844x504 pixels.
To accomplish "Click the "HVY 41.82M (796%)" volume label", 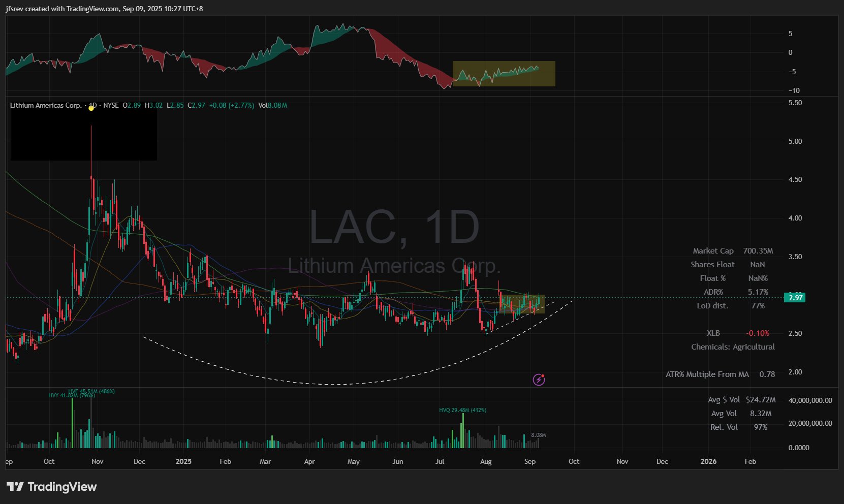I will tap(72, 395).
